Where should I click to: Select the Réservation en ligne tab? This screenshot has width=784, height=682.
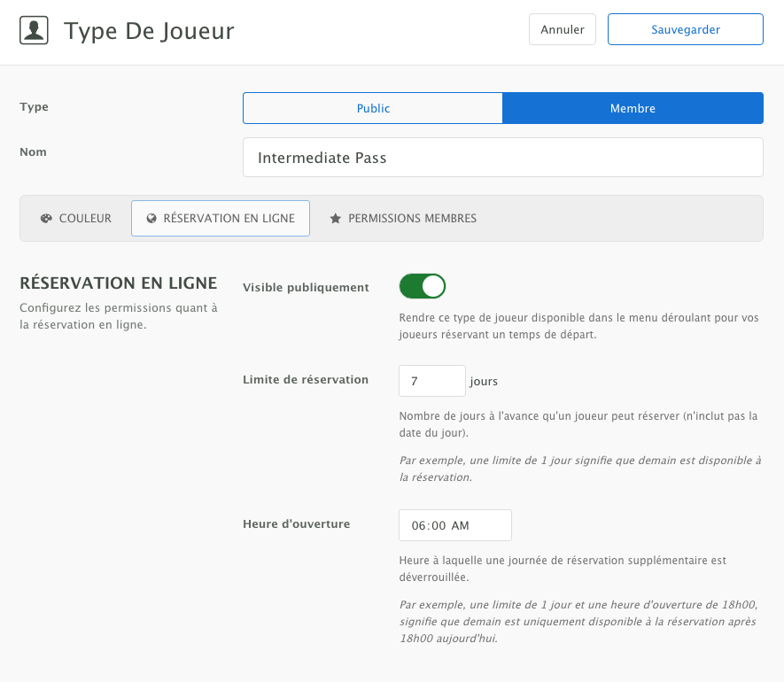[221, 219]
